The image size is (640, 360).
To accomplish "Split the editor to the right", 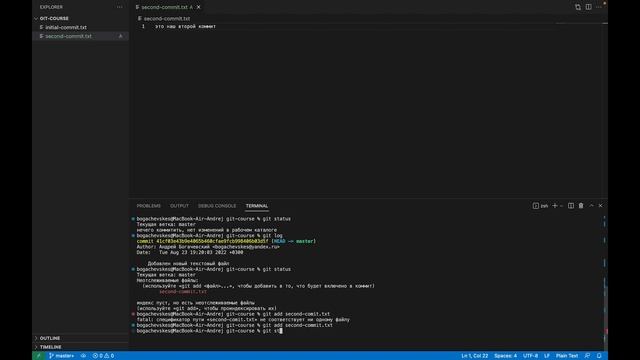I will (588, 7).
